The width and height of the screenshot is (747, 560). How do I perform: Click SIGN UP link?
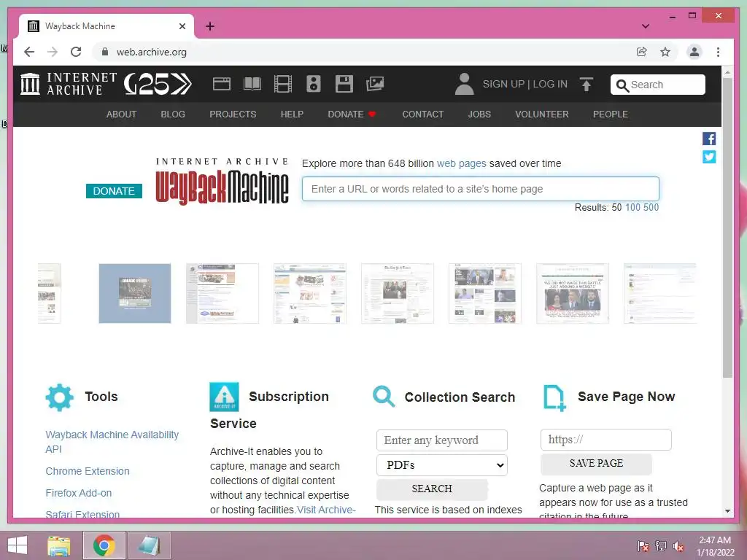(x=503, y=85)
